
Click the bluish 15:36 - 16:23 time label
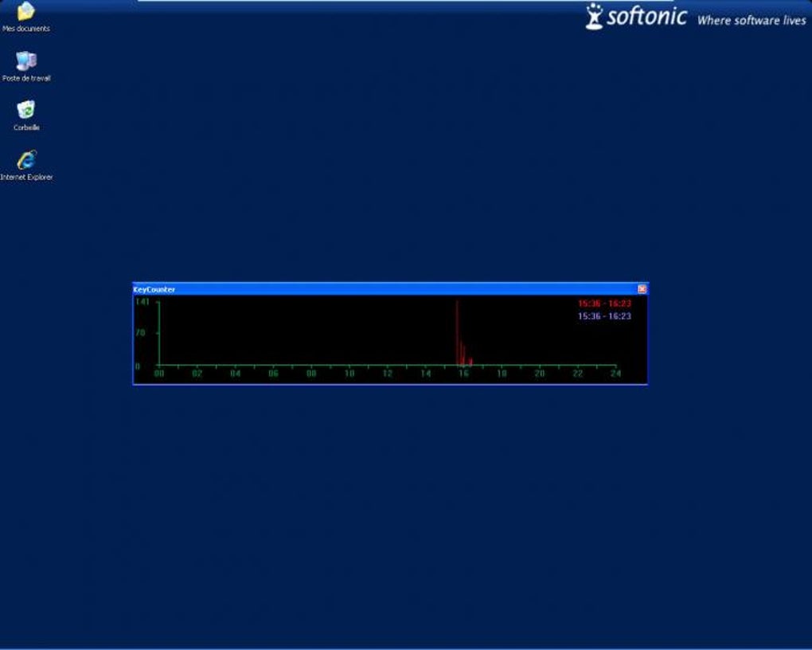point(604,316)
